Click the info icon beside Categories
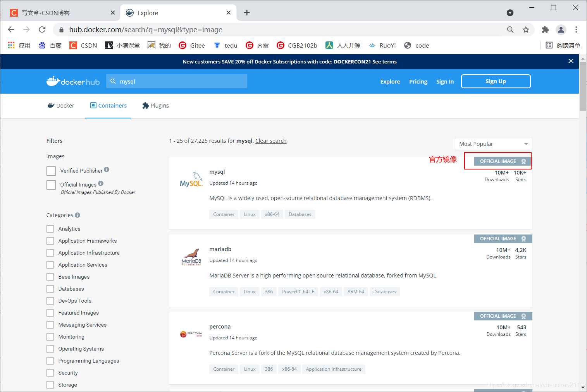Image resolution: width=587 pixels, height=392 pixels. [77, 215]
